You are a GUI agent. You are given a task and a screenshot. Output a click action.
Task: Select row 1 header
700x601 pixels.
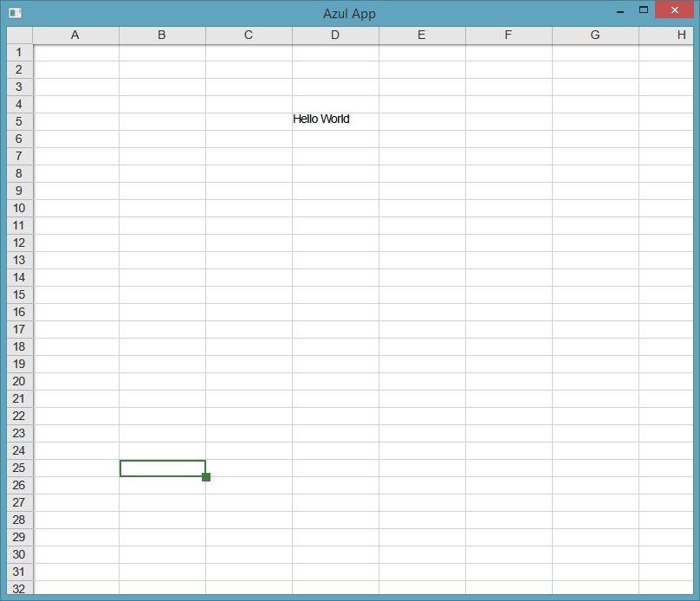tap(19, 52)
